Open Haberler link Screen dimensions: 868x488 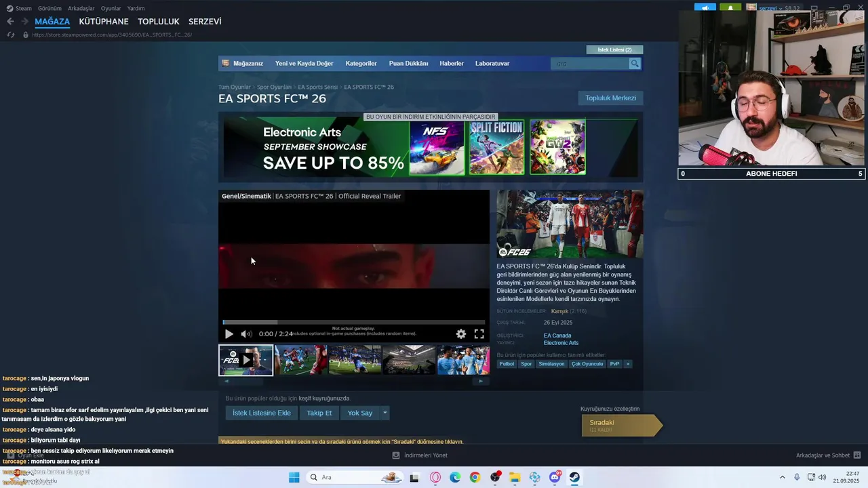[452, 64]
